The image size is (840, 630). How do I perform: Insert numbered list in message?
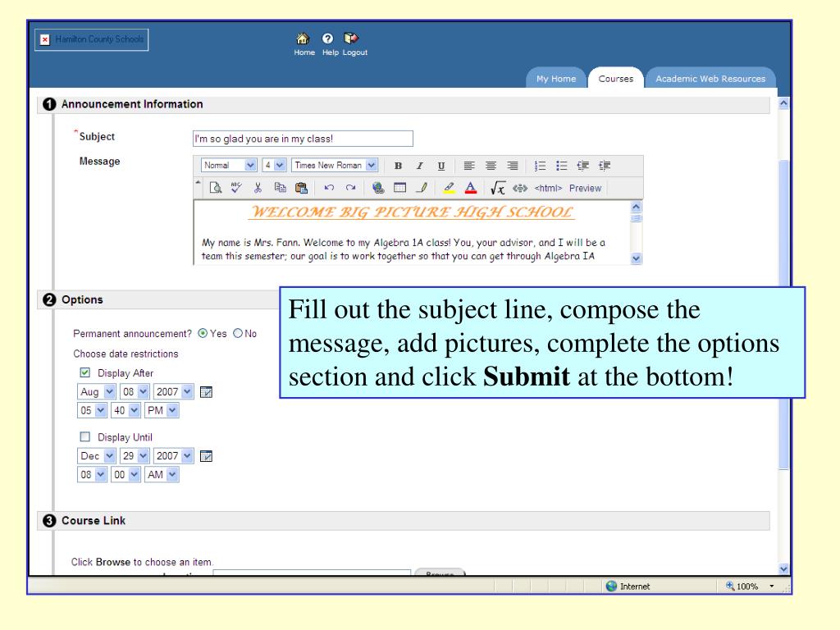[540, 166]
